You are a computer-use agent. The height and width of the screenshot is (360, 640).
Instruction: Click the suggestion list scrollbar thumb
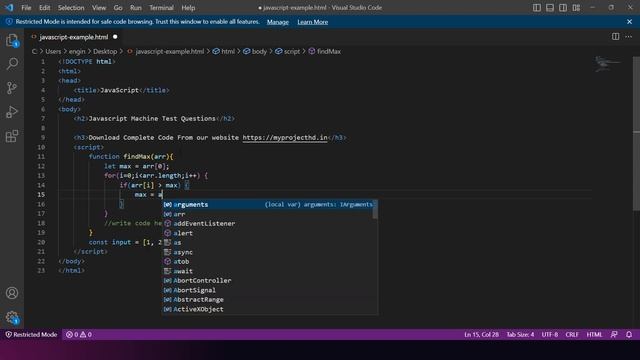pos(375,209)
